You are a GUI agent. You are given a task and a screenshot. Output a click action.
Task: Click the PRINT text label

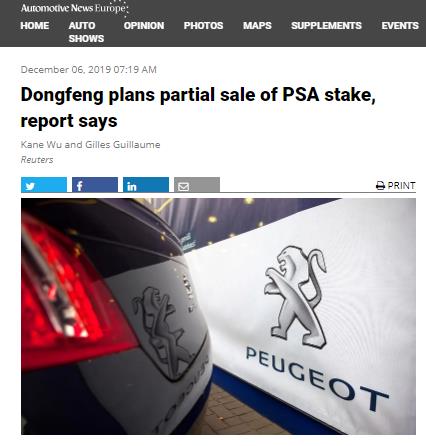click(401, 186)
